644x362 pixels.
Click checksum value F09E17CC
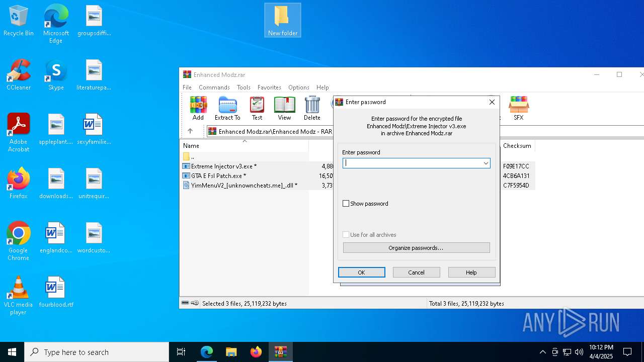tap(516, 166)
